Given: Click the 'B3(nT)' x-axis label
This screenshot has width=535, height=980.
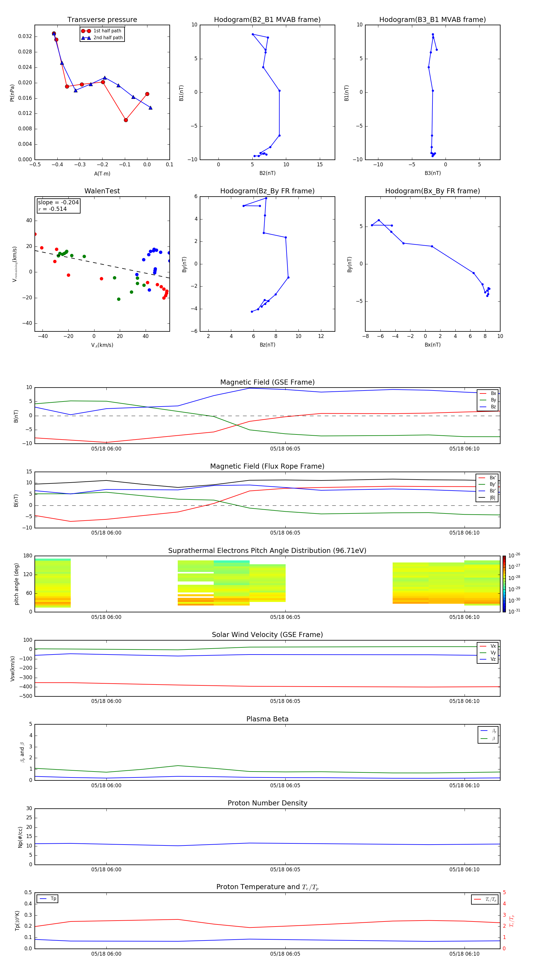Looking at the screenshot, I should (432, 173).
